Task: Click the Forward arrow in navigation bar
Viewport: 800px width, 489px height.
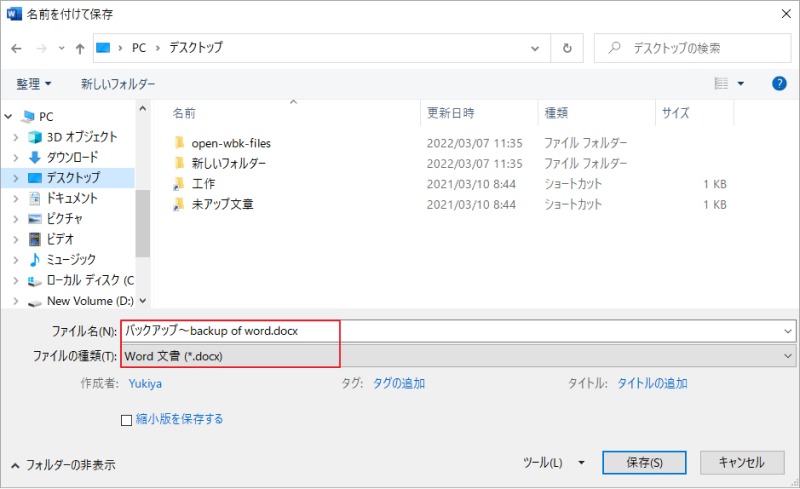Action: [x=41, y=48]
